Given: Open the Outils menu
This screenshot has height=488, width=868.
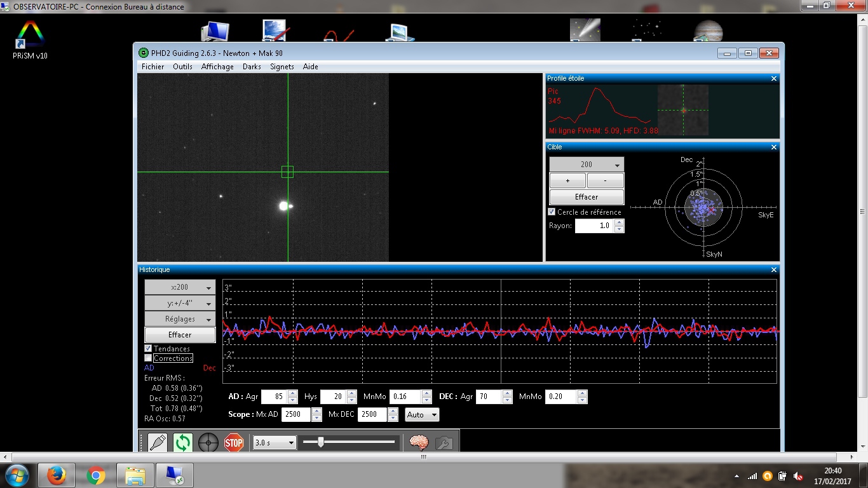Looking at the screenshot, I should coord(182,67).
